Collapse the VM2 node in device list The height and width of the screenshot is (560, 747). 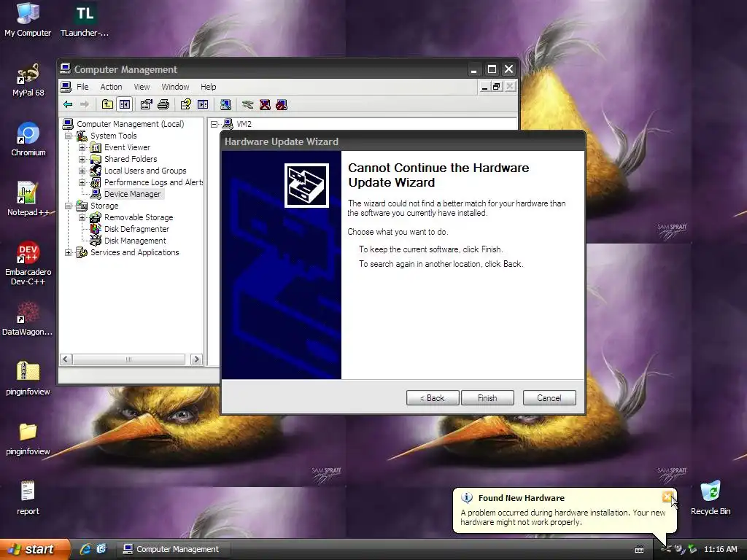pos(214,124)
